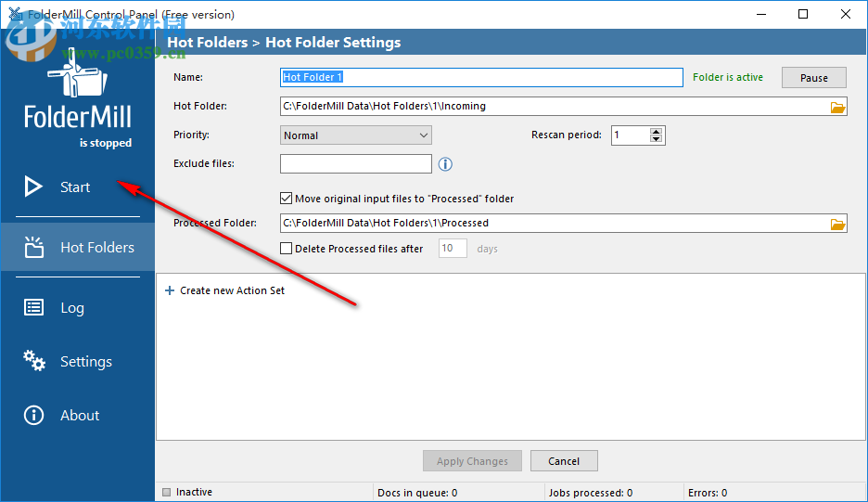Open the Priority dropdown
This screenshot has height=502, width=868.
(x=356, y=135)
